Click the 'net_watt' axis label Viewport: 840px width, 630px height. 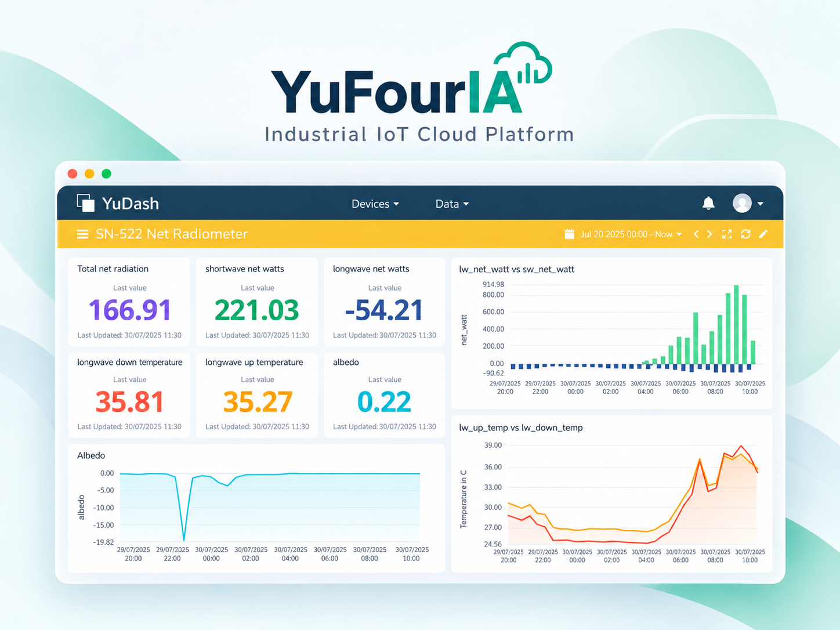[x=464, y=330]
